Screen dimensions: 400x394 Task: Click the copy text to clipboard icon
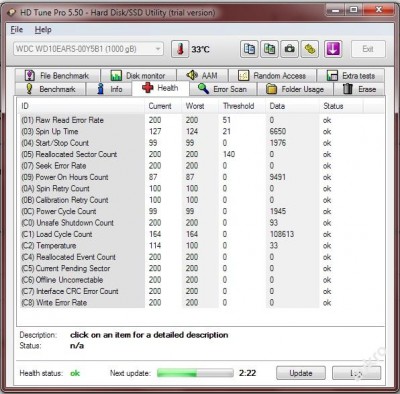tap(249, 49)
